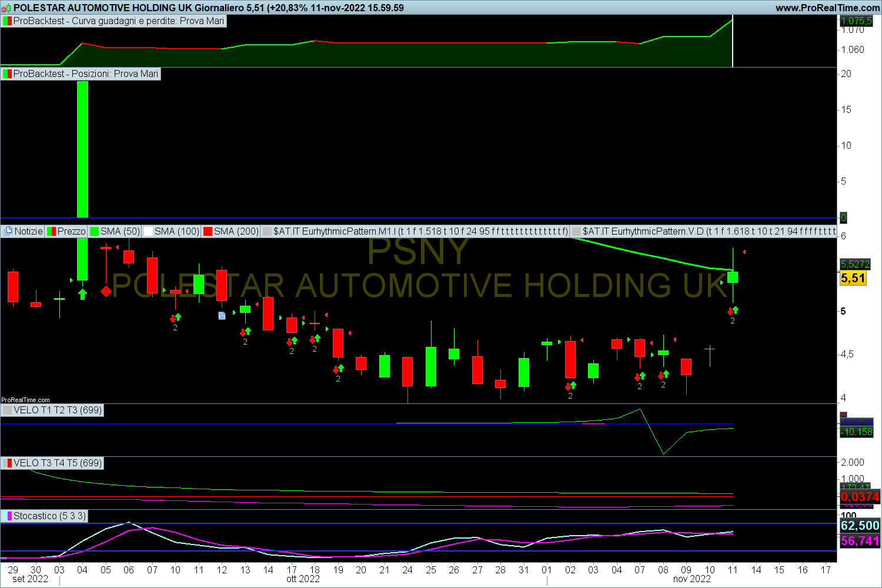This screenshot has width=882, height=588.
Task: Click the Prezzo red-green price icon
Action: [51, 232]
